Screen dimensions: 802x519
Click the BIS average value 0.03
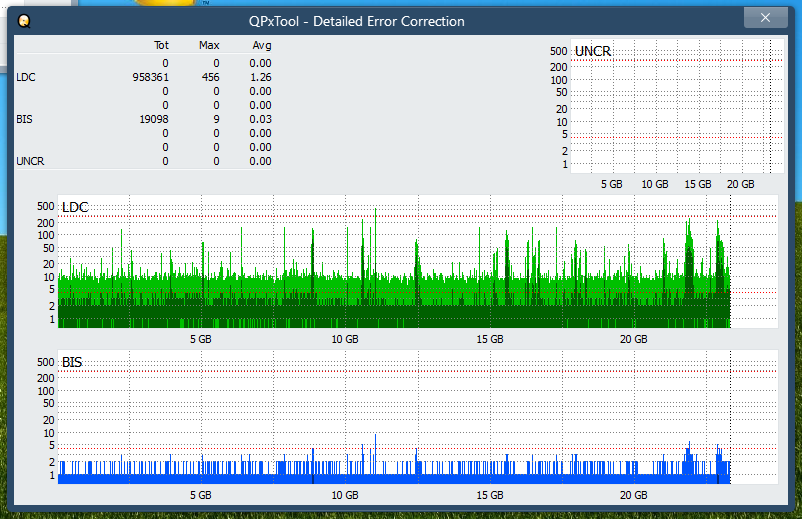pyautogui.click(x=261, y=119)
